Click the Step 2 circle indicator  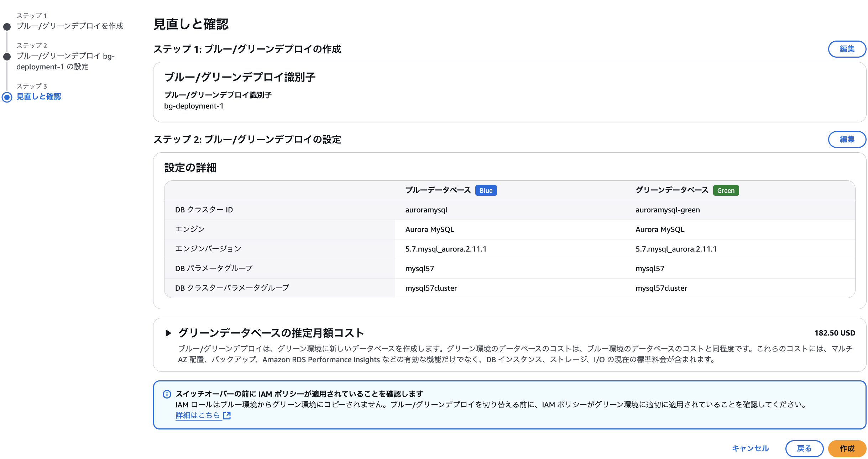click(7, 57)
